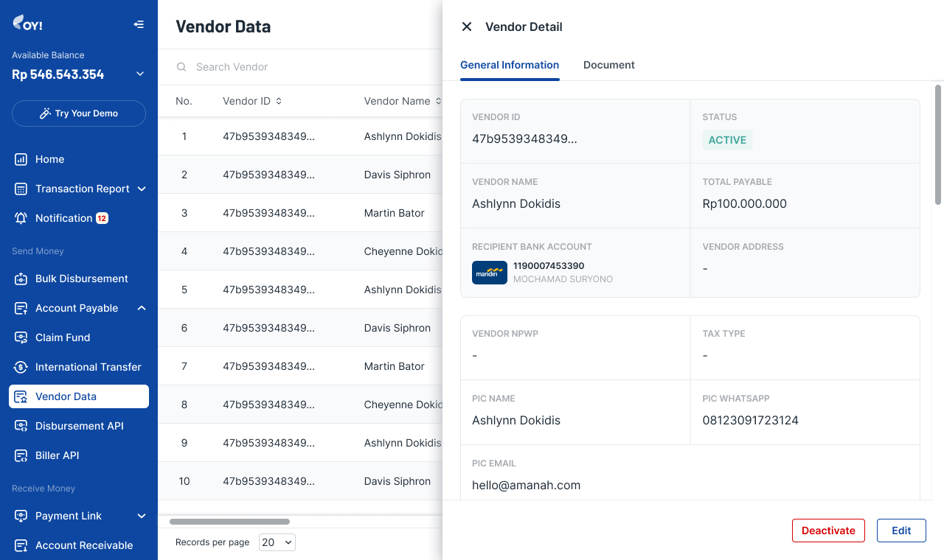Image resolution: width=944 pixels, height=560 pixels.
Task: Open Notification bell icon
Action: 21,218
